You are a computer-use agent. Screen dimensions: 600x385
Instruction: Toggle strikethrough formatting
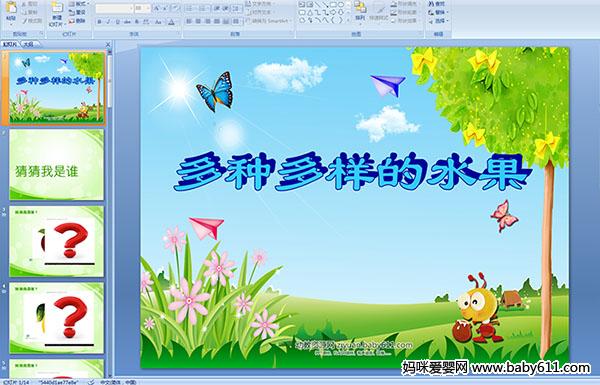(127, 22)
